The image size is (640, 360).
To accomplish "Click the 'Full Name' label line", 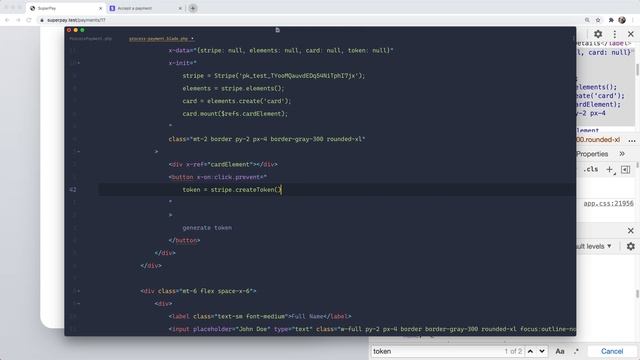I will click(260, 316).
